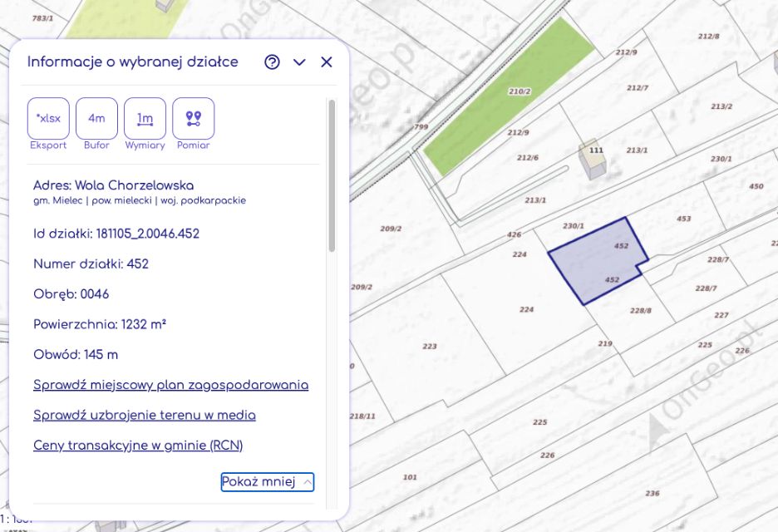Close the parcel information panel

327,62
